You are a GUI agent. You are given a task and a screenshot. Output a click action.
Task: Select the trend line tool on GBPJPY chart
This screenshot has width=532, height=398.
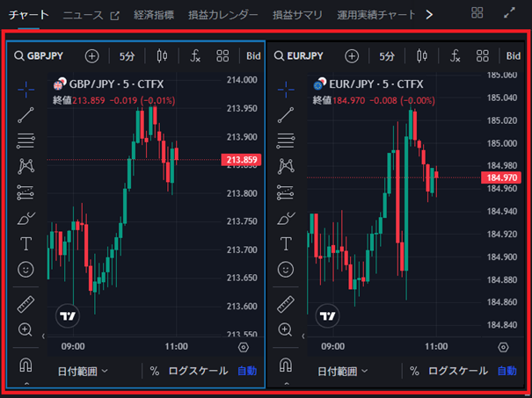pyautogui.click(x=26, y=115)
